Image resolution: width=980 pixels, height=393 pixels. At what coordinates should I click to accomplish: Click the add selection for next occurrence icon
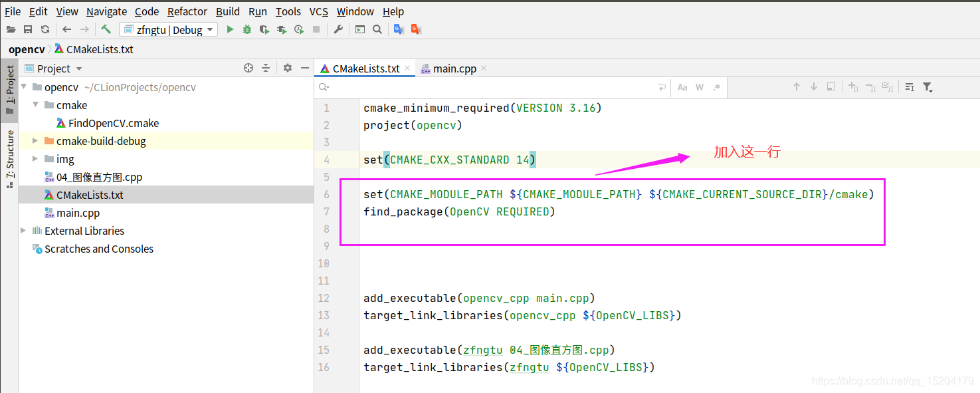854,87
